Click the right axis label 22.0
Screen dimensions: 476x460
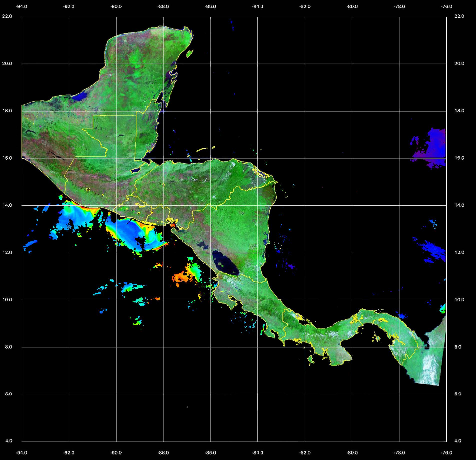(459, 16)
